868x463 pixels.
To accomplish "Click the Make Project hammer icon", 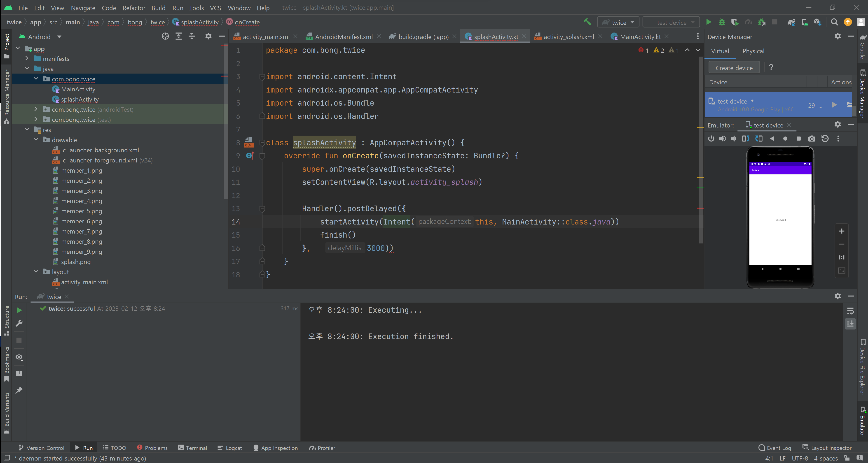I will pos(587,22).
